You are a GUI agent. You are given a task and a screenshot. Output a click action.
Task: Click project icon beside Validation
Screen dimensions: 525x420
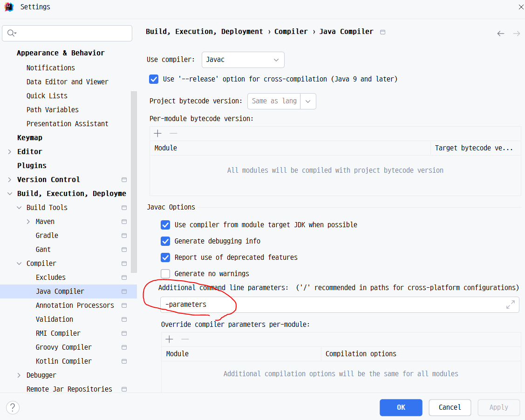click(x=124, y=319)
